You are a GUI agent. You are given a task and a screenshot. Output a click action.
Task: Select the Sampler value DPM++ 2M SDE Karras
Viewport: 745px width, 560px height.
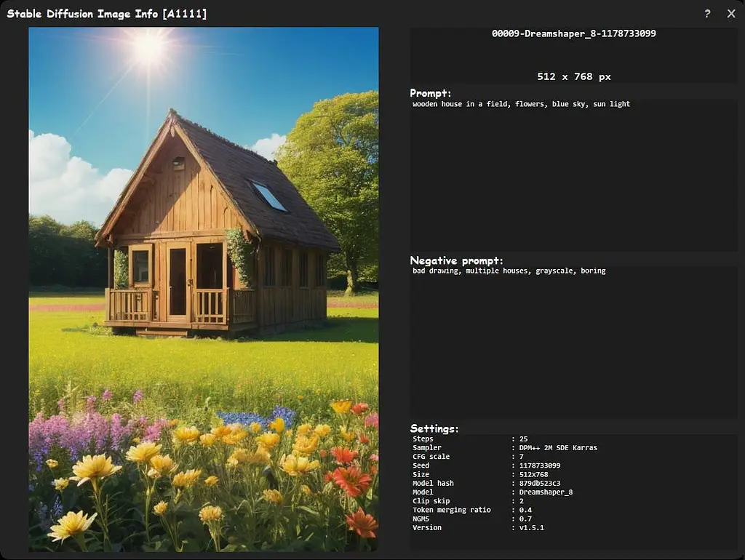(558, 447)
